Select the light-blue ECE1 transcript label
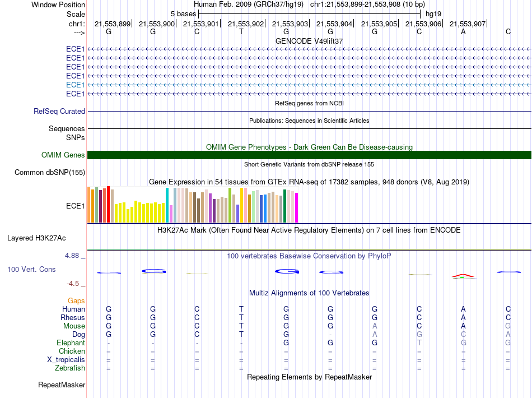Image resolution: width=532 pixels, height=398 pixels. pyautogui.click(x=75, y=85)
